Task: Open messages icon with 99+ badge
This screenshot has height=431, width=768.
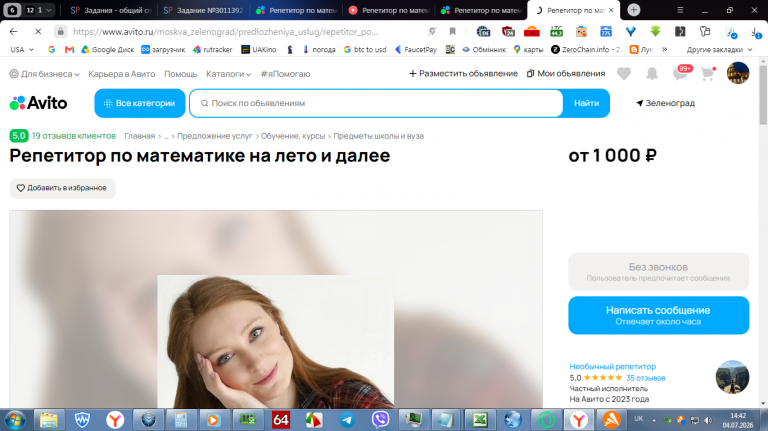Action: 682,72
